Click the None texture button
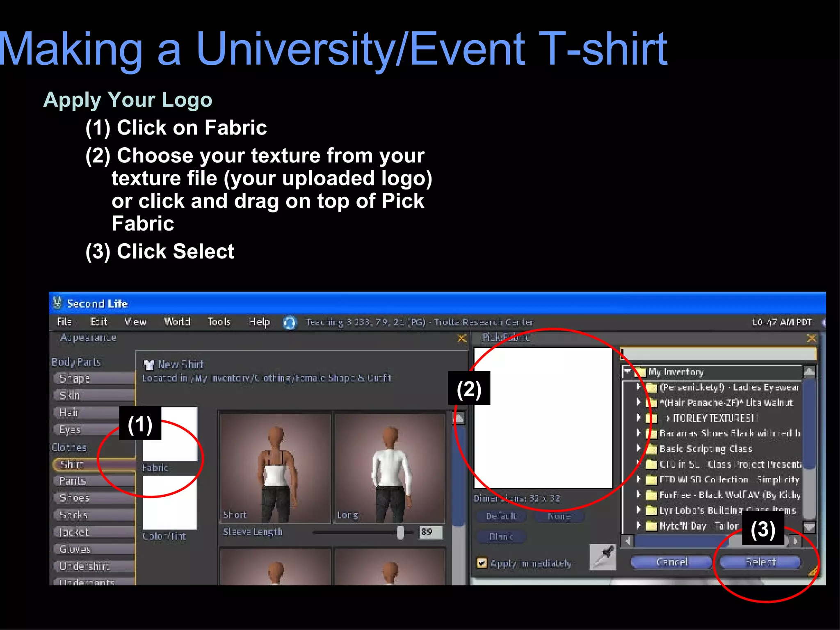This screenshot has width=840, height=630. tap(559, 516)
